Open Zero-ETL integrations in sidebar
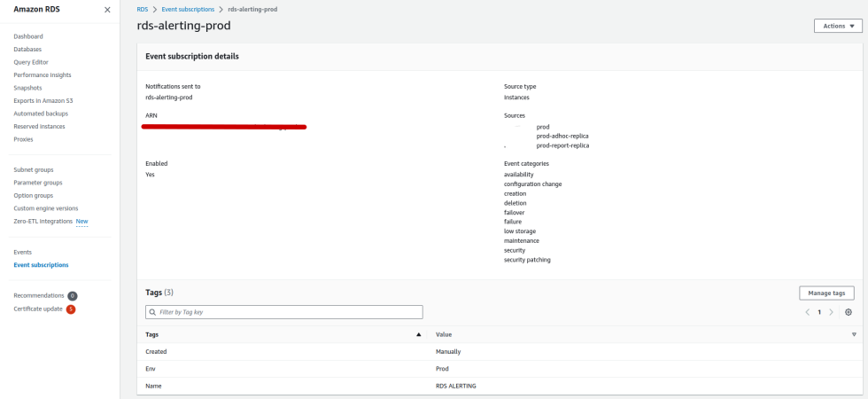The height and width of the screenshot is (399, 868). pyautogui.click(x=43, y=221)
